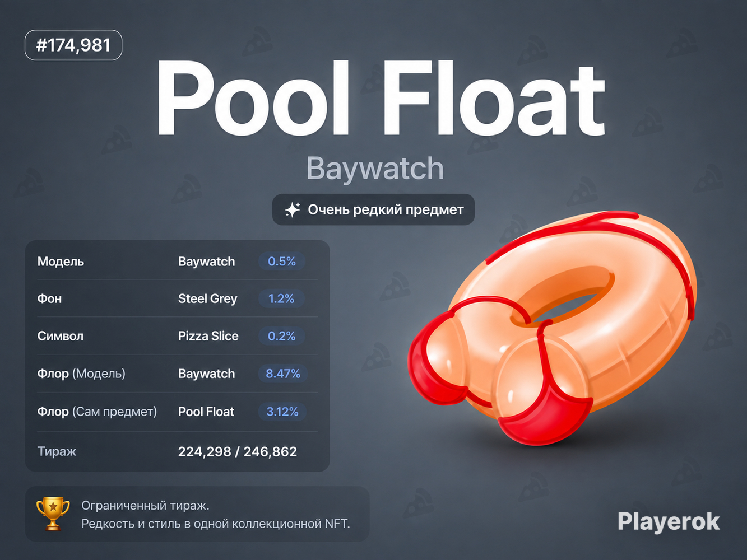Select the Модель row label
Screen dimensions: 747x560
61,262
